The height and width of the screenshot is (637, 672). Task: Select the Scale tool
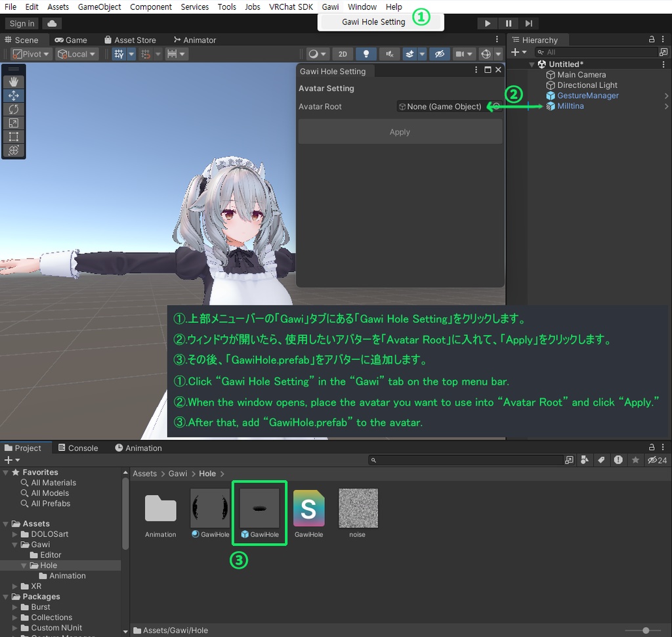[x=13, y=123]
